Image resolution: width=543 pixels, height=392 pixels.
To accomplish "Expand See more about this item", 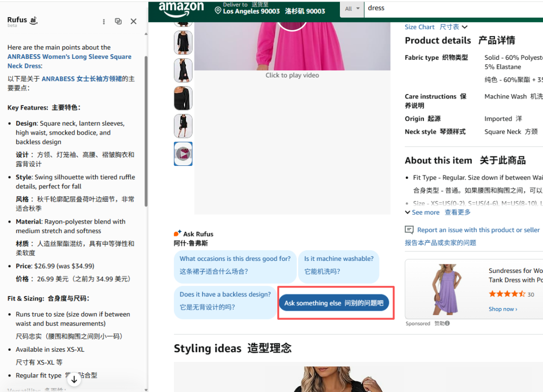I will [438, 212].
